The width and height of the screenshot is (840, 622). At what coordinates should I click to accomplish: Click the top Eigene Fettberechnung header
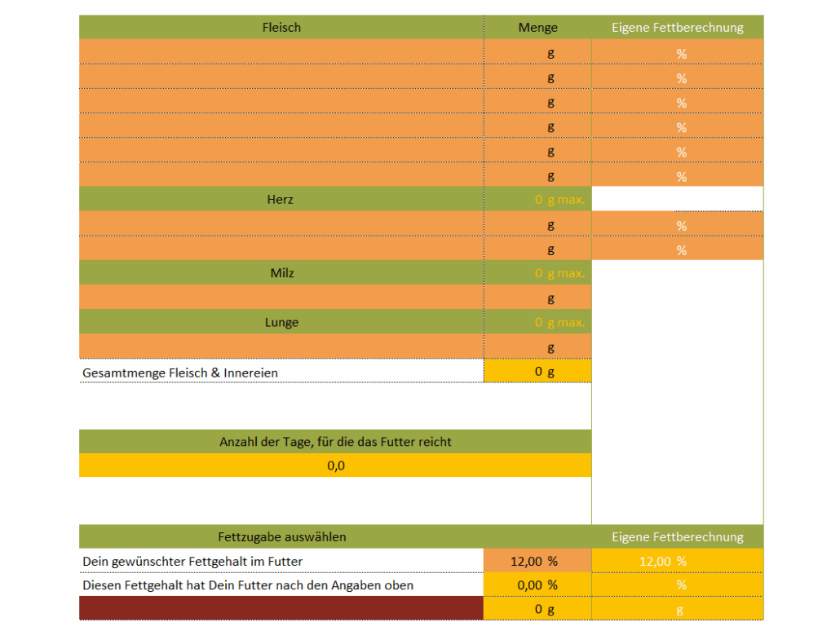[678, 27]
